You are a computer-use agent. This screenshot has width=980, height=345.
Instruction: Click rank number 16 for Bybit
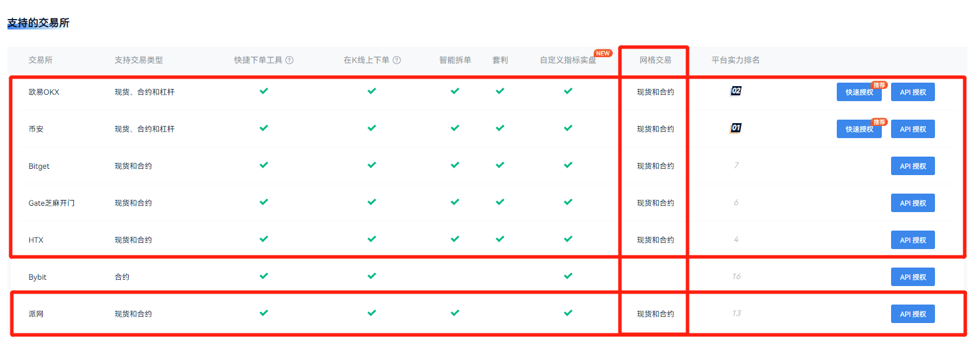[x=736, y=276]
